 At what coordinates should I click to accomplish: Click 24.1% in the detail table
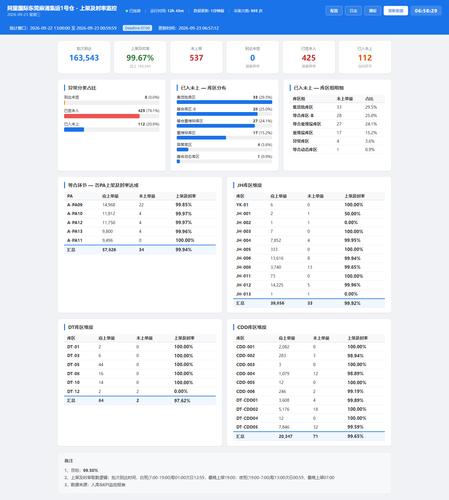point(371,124)
